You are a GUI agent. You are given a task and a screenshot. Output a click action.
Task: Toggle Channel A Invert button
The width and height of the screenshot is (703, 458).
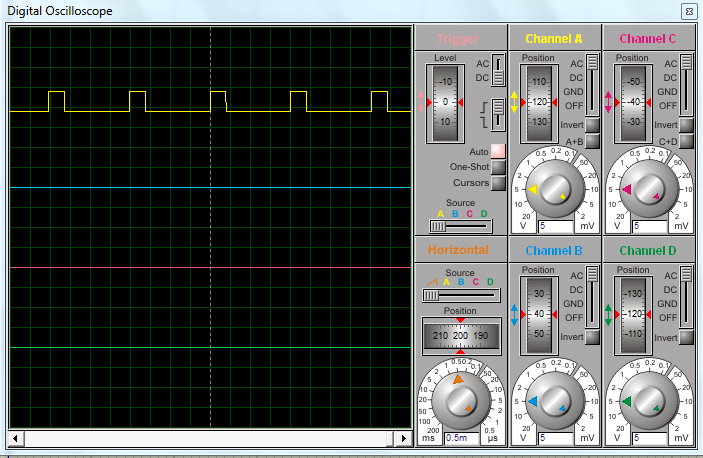[592, 125]
